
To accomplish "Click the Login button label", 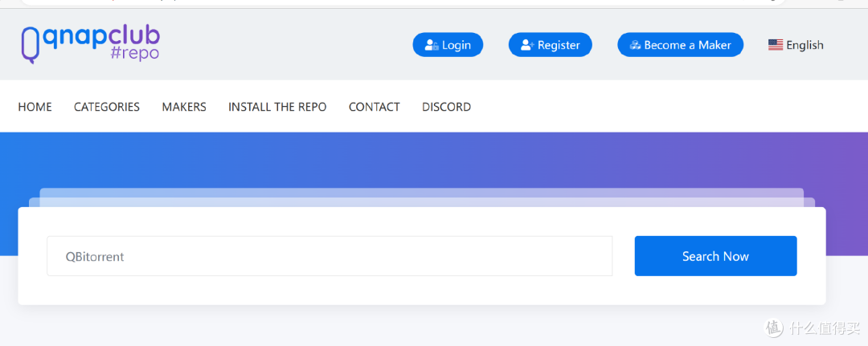I will pyautogui.click(x=457, y=45).
